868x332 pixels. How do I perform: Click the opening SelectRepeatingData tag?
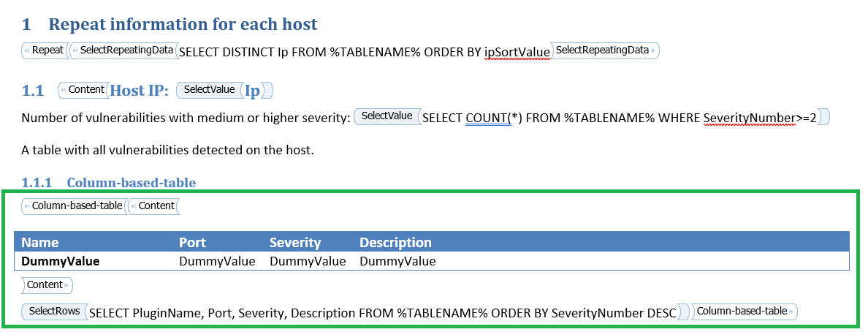click(124, 50)
